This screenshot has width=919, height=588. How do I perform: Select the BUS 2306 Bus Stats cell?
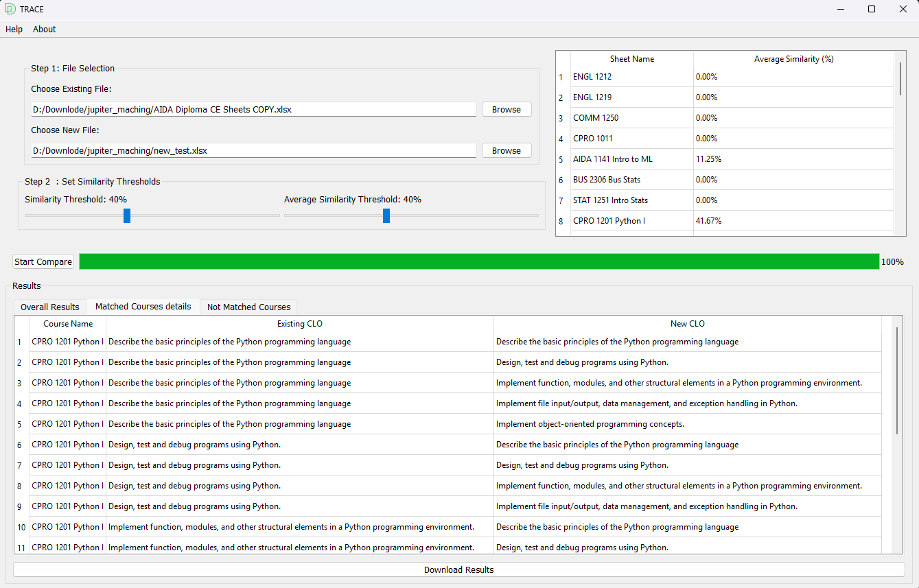pyautogui.click(x=632, y=180)
